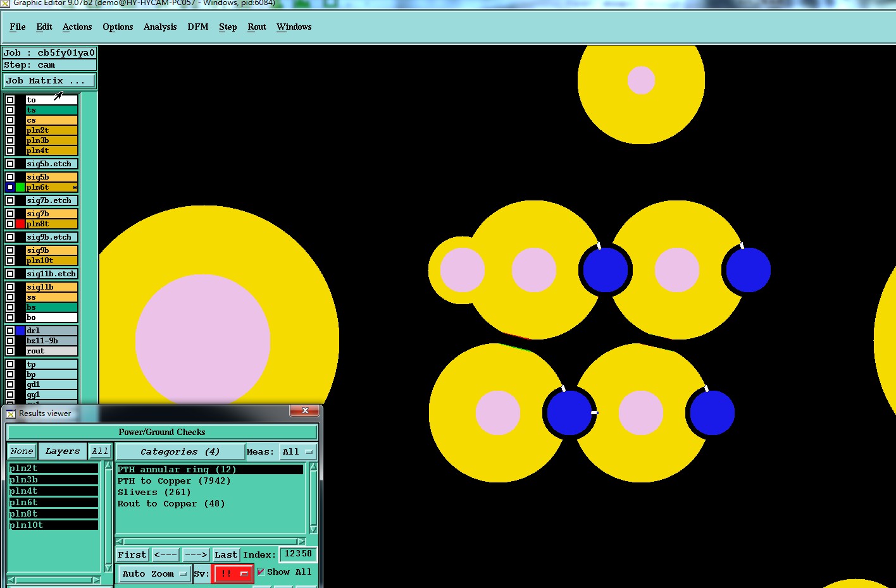
Task: Open the Step menu
Action: point(228,27)
